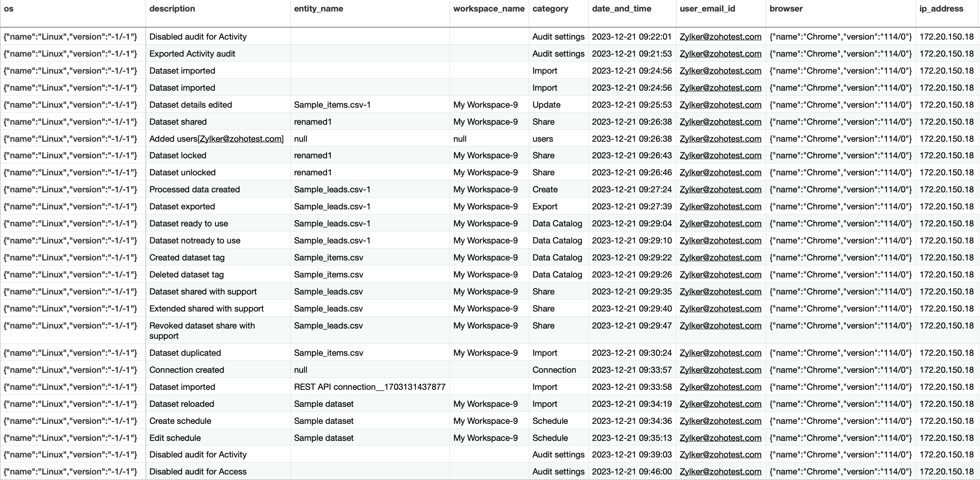The height and width of the screenshot is (480, 980).
Task: Click the workspace_name column header
Action: tap(489, 9)
